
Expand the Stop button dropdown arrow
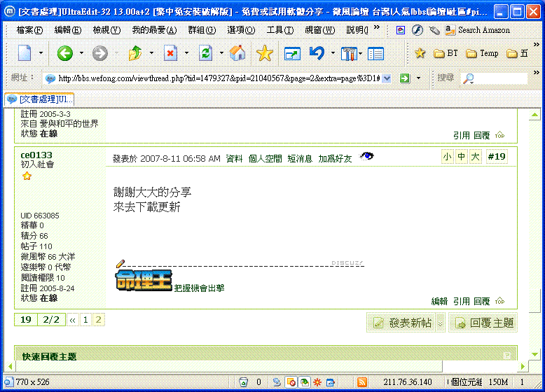tap(186, 53)
